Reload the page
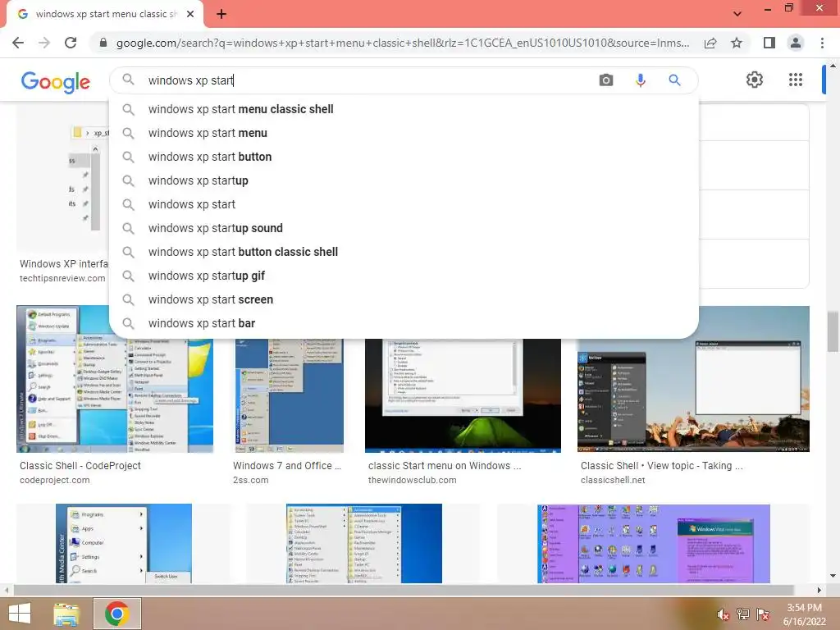 click(71, 43)
